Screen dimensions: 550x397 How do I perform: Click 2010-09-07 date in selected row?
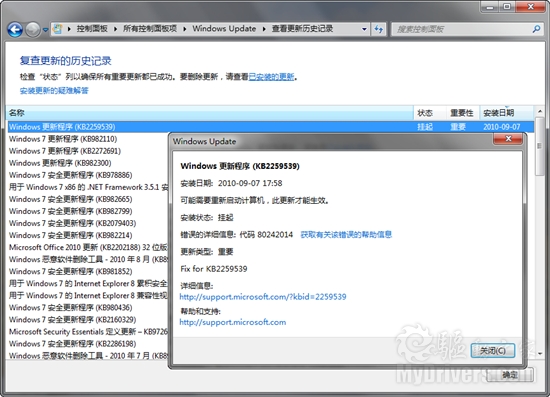coord(502,127)
